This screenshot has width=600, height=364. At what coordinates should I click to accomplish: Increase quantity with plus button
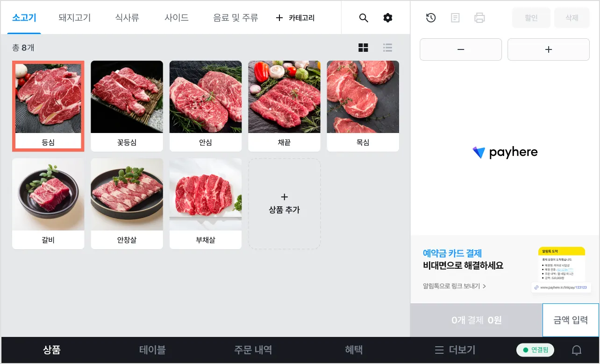click(x=549, y=49)
